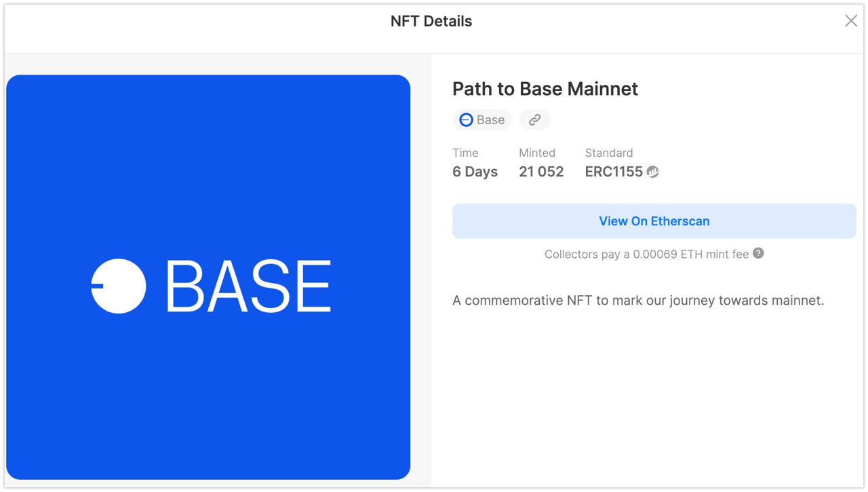The height and width of the screenshot is (492, 868).
Task: Close the NFT Details dialog
Action: point(851,21)
